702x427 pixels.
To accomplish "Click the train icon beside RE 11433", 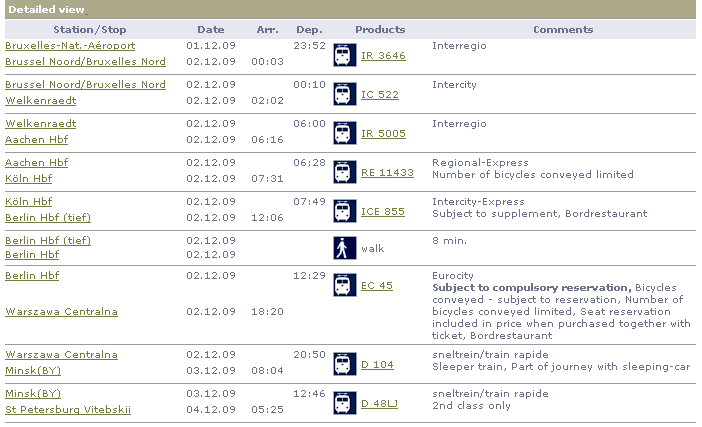I will point(344,172).
